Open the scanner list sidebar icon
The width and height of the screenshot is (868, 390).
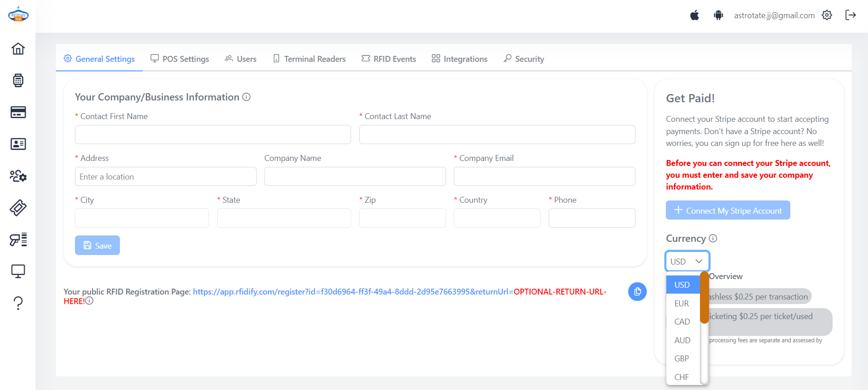[18, 240]
